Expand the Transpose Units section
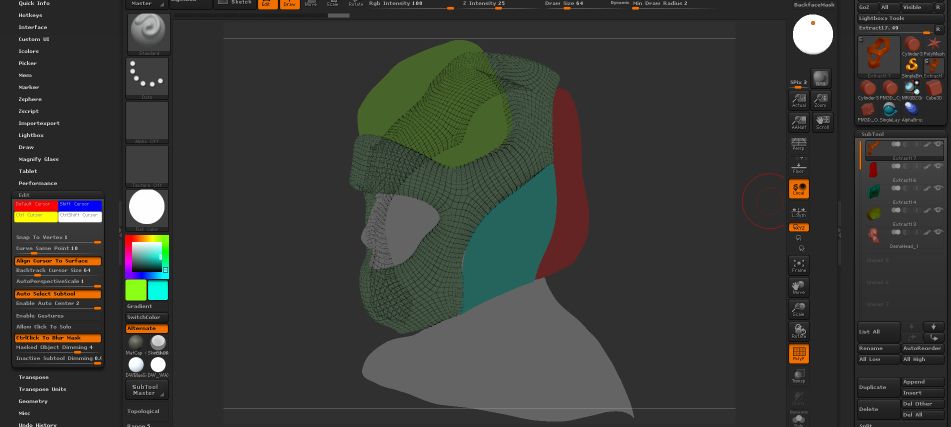 click(42, 389)
